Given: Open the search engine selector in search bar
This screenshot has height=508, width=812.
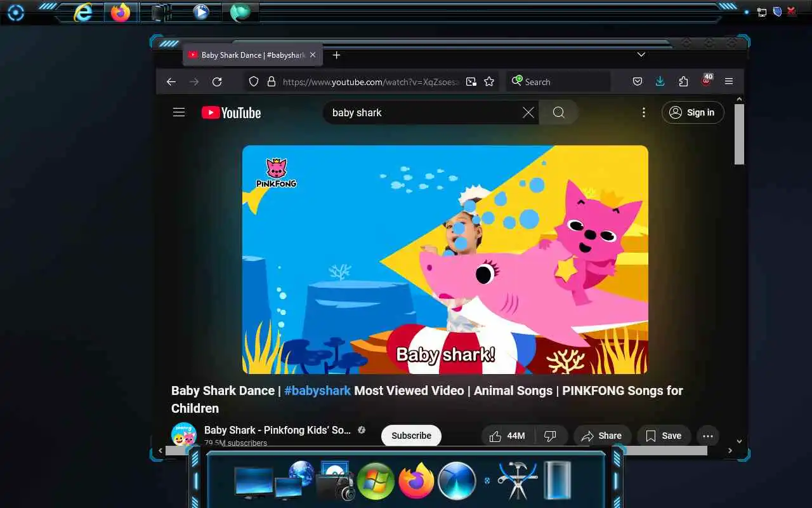Looking at the screenshot, I should [x=516, y=82].
